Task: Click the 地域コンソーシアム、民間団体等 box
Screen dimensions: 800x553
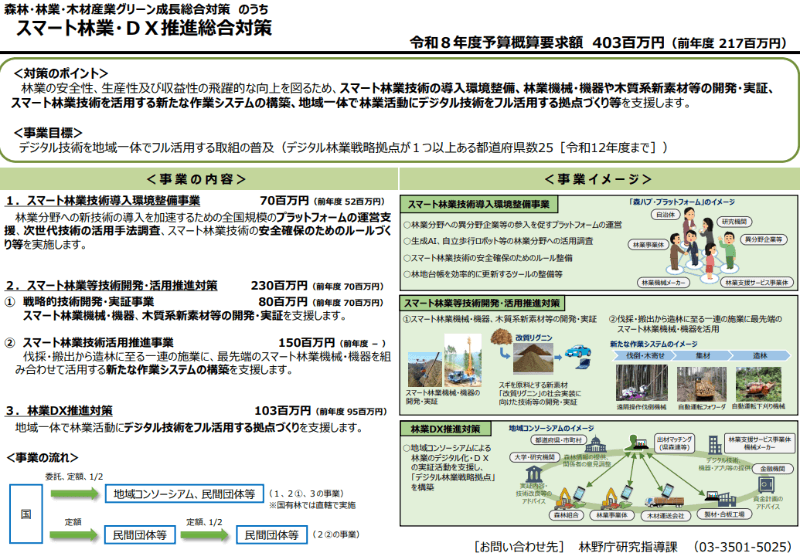Action: (183, 494)
